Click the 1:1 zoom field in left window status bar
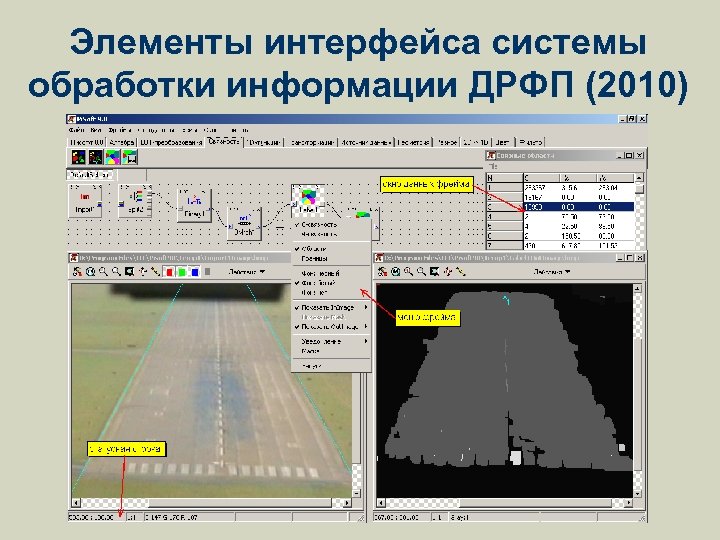 [x=133, y=517]
